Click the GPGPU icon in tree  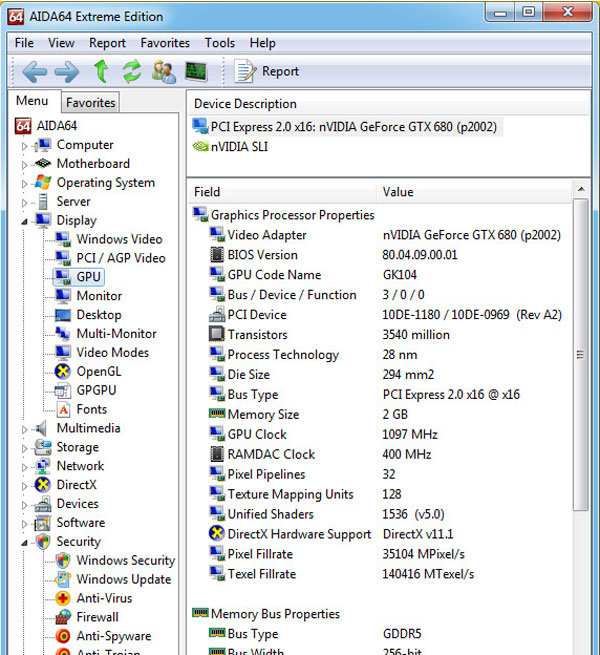pyautogui.click(x=63, y=391)
